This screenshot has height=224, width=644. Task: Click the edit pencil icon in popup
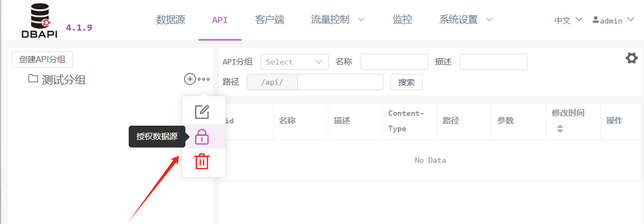point(202,112)
